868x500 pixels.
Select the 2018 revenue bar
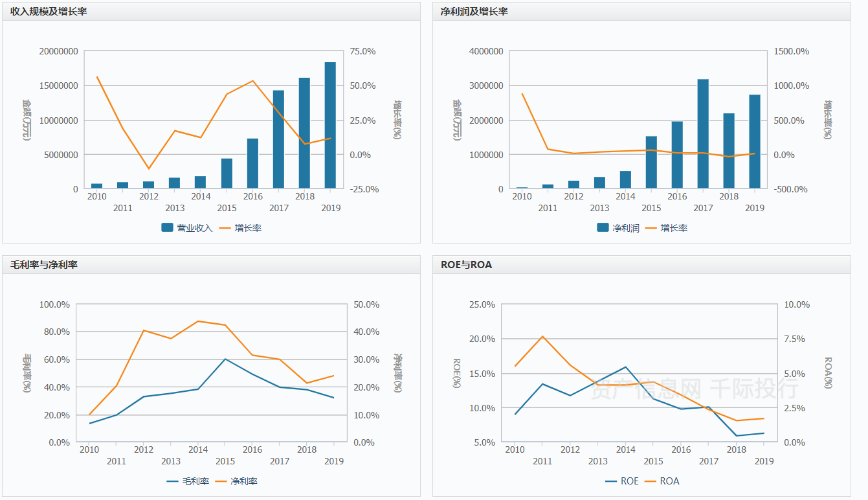(304, 133)
